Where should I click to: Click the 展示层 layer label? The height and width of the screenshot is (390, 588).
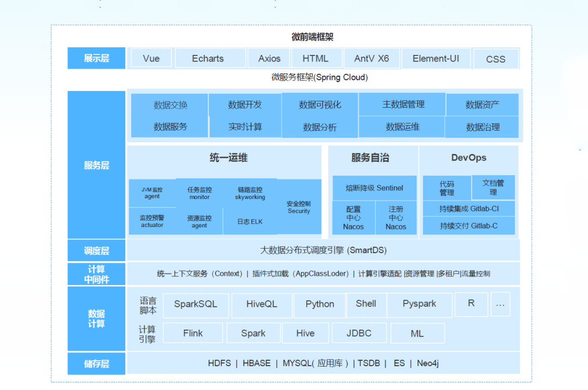coord(96,58)
